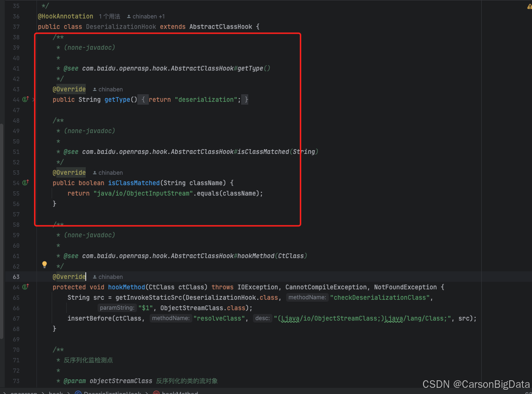Click NotFoundException in throws clause
532x394 pixels.
pyautogui.click(x=405, y=287)
